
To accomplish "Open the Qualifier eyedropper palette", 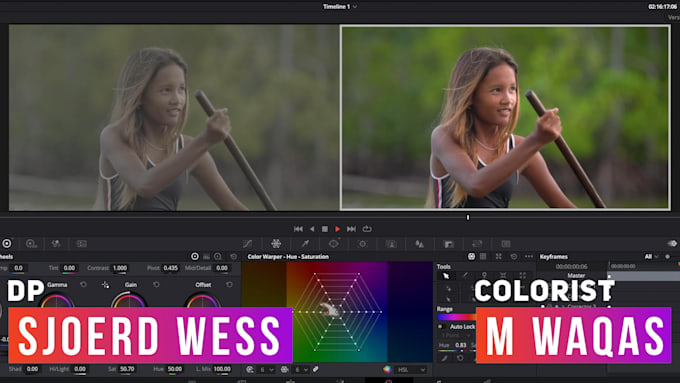I will [305, 244].
